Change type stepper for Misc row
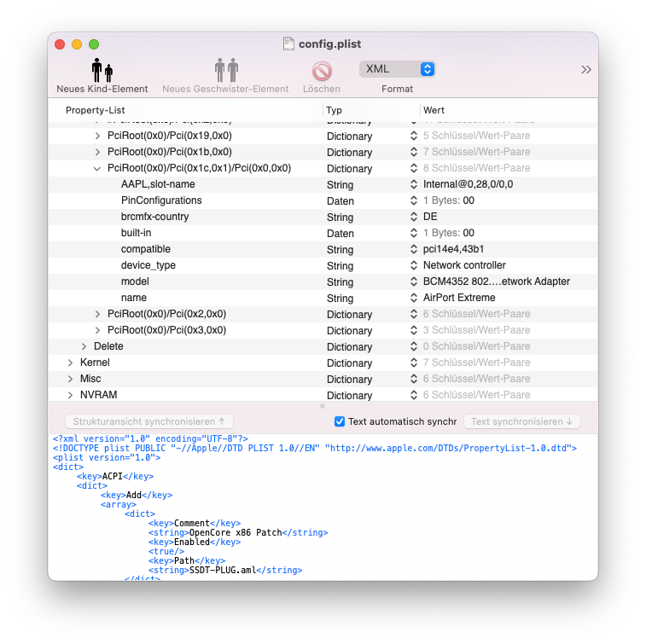 pos(414,379)
